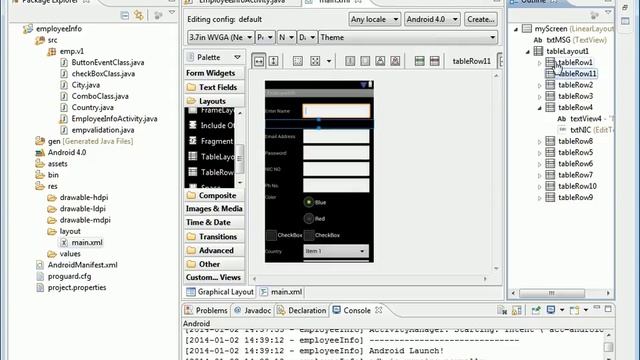Open Country spinner Item 1 in preview
This screenshot has width=640, height=360.
336,251
